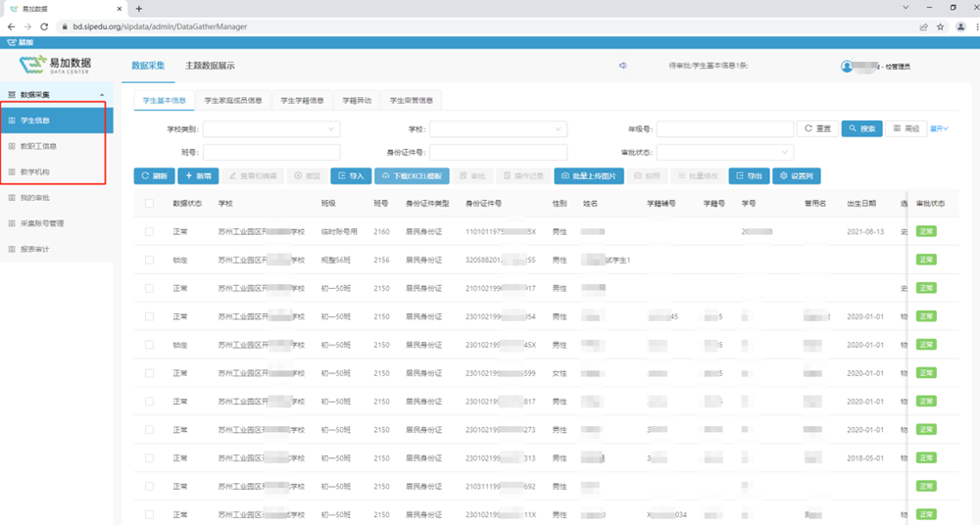
Task: Open a new browser tab with plus icon
Action: pyautogui.click(x=139, y=9)
